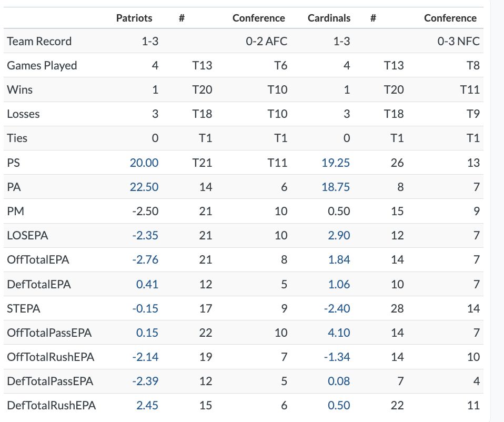Select the Cardinals column header
The width and height of the screenshot is (504, 422).
tap(329, 18)
